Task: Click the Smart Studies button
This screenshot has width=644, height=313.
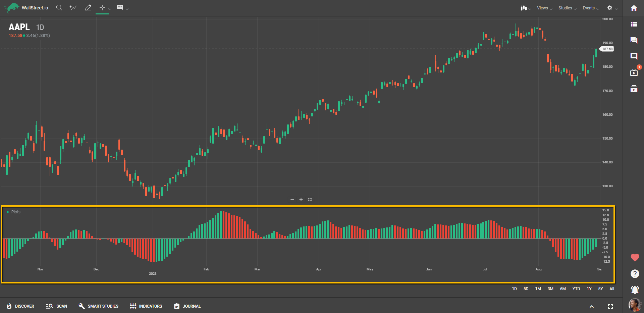Action: [99, 306]
